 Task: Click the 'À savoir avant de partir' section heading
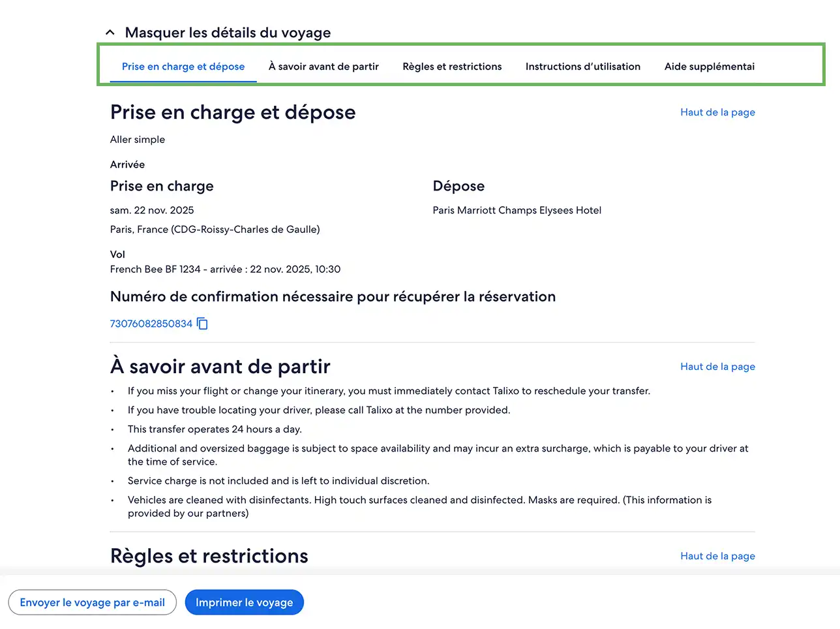[220, 367]
